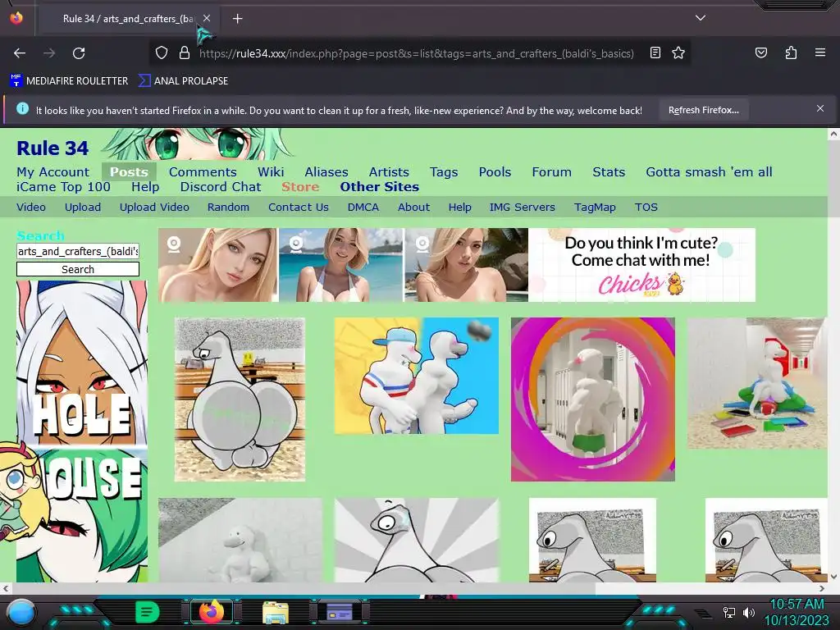The height and width of the screenshot is (630, 840).
Task: Open the Firefox application hamburger menu
Action: (x=819, y=52)
